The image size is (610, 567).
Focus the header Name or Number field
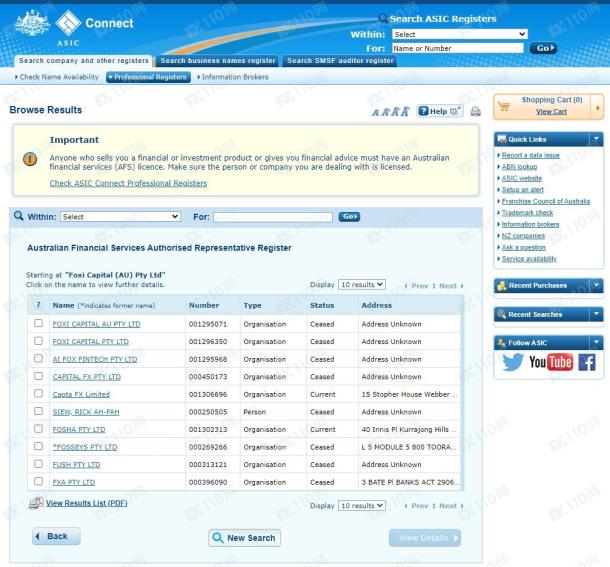tap(458, 48)
